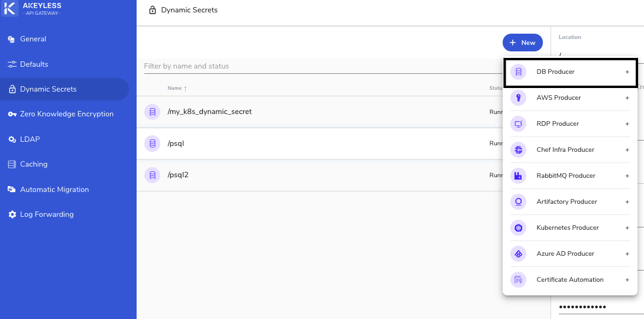The height and width of the screenshot is (319, 644).
Task: Focus the Filter by name and status field
Action: (x=323, y=66)
